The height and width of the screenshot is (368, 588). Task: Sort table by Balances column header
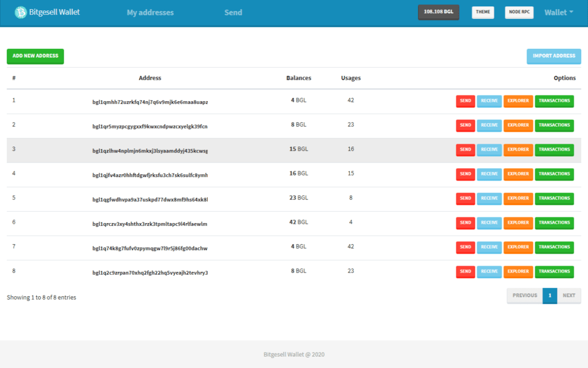pos(299,78)
